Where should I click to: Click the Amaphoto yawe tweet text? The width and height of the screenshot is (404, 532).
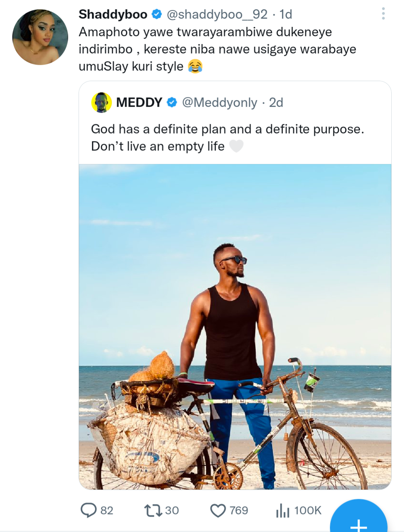217,49
